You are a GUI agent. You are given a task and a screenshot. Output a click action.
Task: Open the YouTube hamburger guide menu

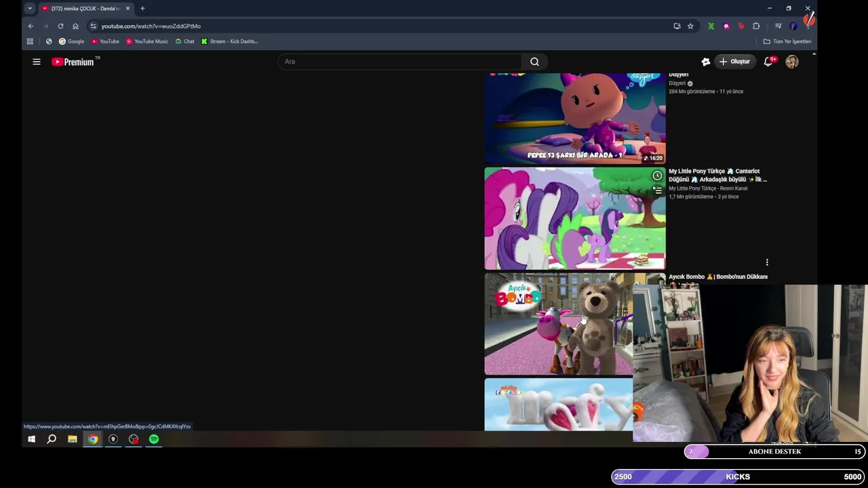pos(37,62)
